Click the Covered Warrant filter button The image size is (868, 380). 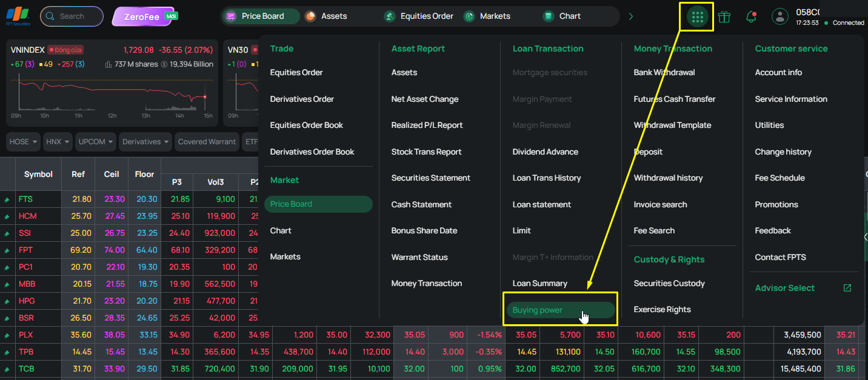(207, 142)
